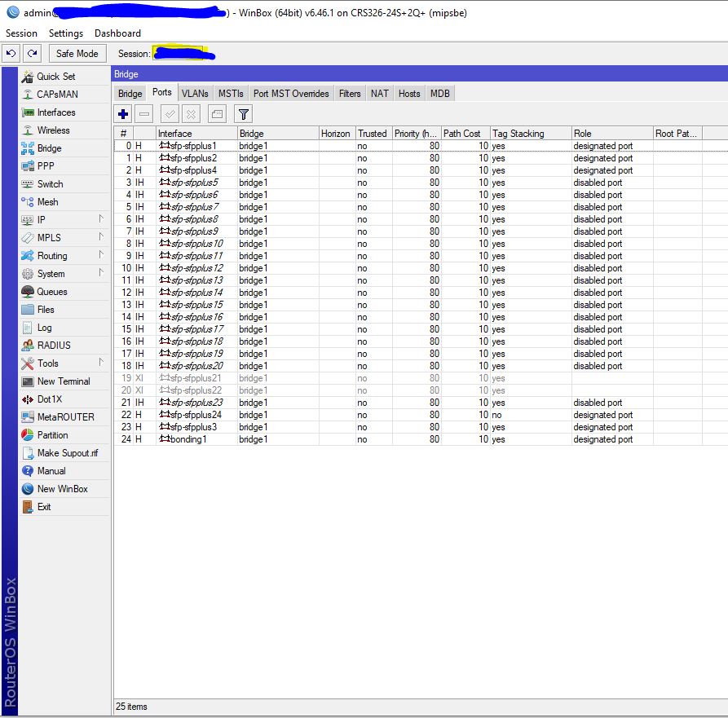Sort by the Interface column header

click(196, 134)
